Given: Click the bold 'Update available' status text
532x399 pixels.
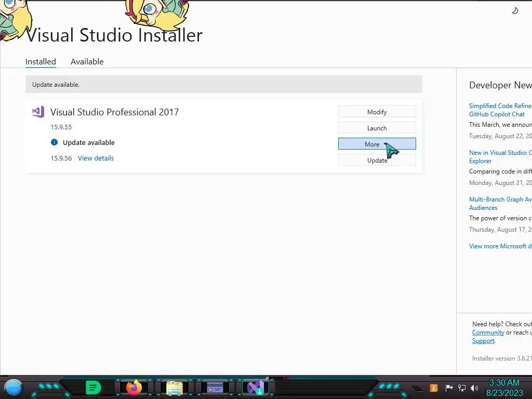Looking at the screenshot, I should tap(88, 142).
